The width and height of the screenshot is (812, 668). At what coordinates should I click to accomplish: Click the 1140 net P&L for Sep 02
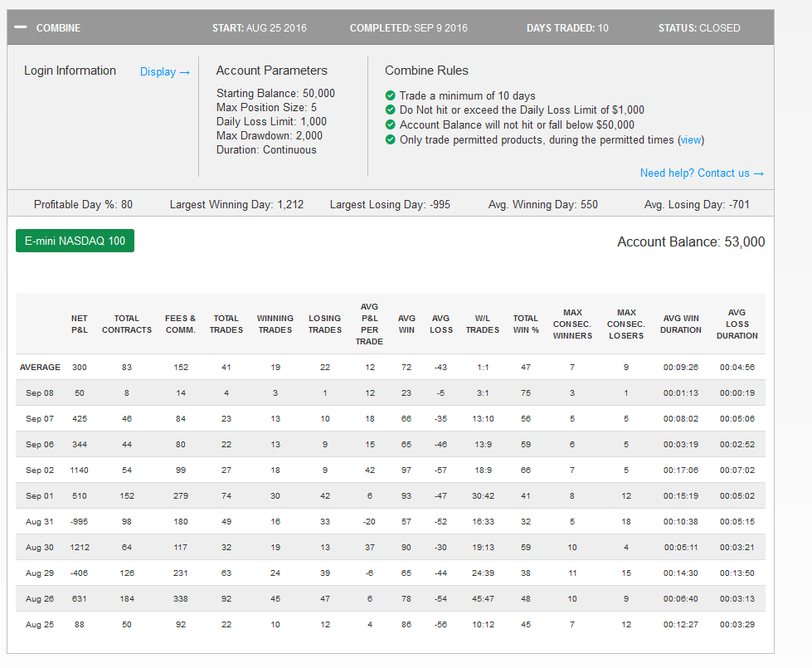[x=80, y=470]
